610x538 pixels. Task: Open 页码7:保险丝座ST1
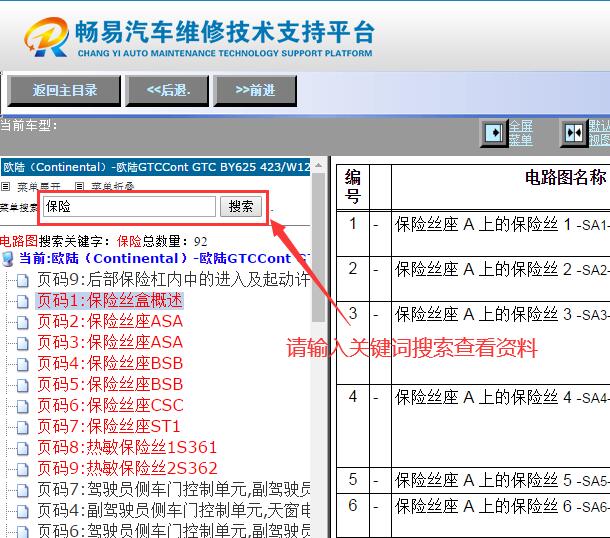pyautogui.click(x=109, y=426)
